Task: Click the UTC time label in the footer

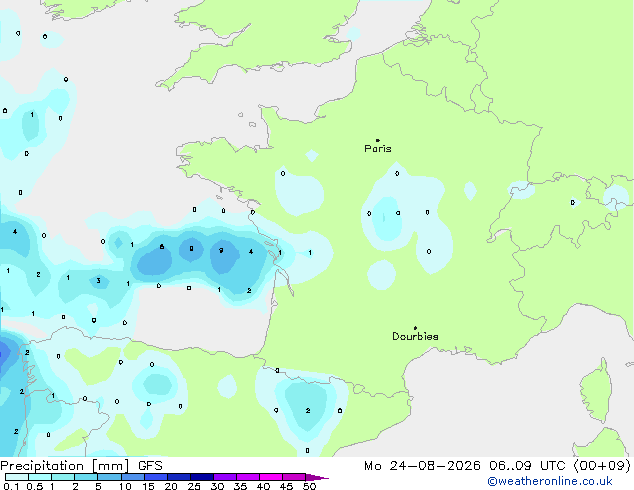Action: coord(553,466)
